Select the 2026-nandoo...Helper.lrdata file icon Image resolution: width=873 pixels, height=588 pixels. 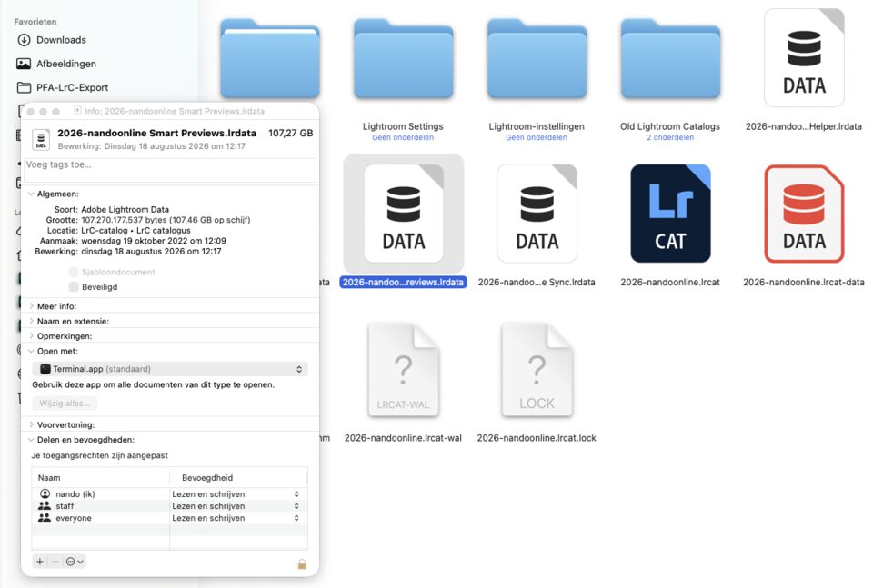[x=804, y=58]
